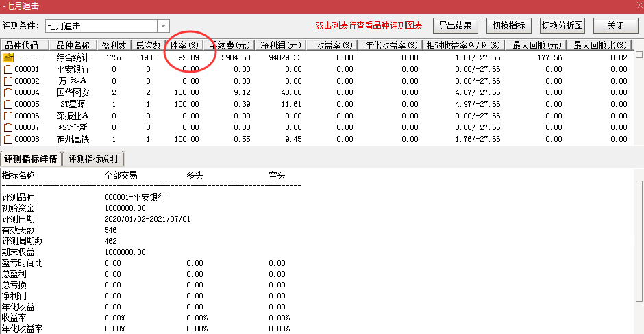Sort by the 最大回撤(元) column header
The width and height of the screenshot is (644, 334).
point(538,45)
